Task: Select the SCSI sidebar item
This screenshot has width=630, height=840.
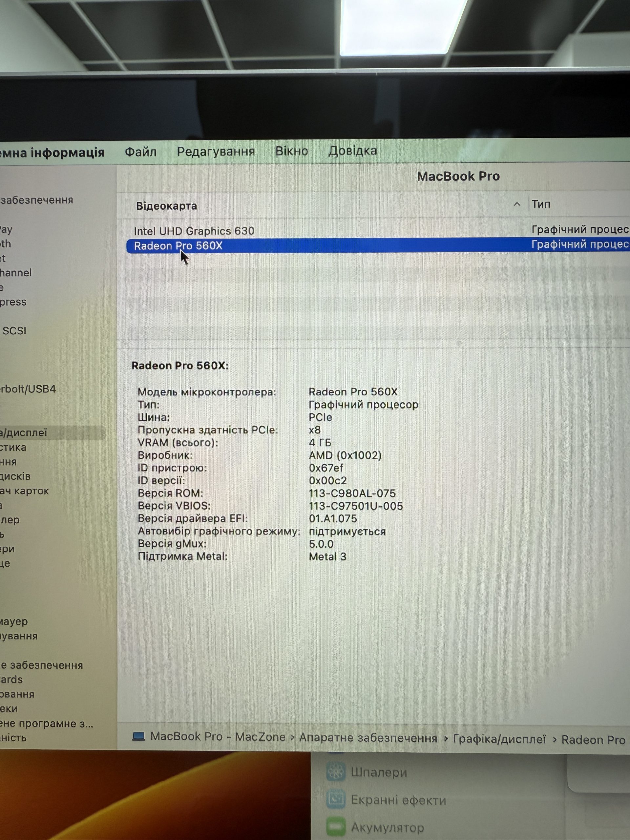Action: pyautogui.click(x=14, y=330)
